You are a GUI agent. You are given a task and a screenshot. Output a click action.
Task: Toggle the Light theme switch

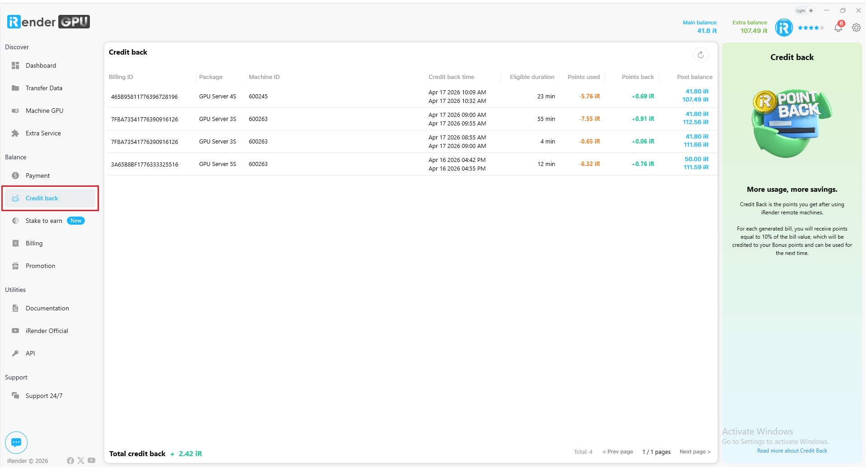(805, 11)
